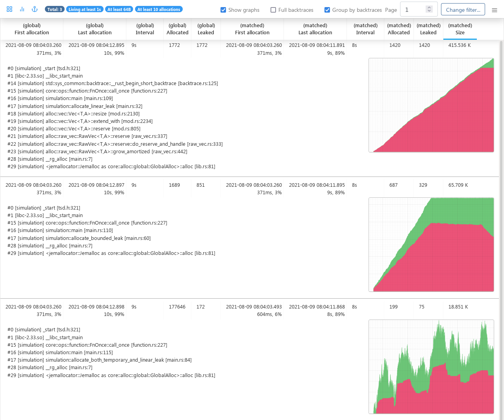Sort by (global) First allocation column
The width and height of the screenshot is (504, 420).
pos(32,29)
